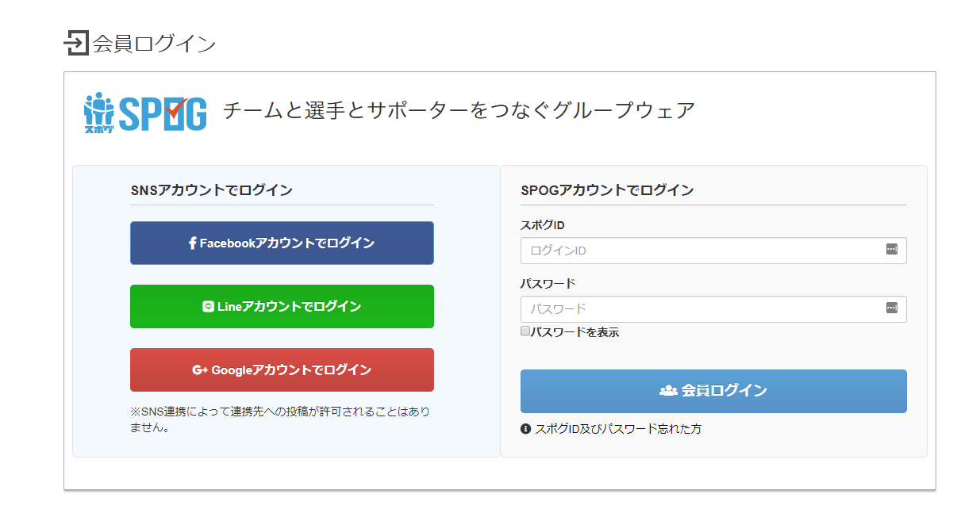Screen dimensions: 980x517
Task: Click the login arrow icon beside 会員ログイン heading
Action: point(75,43)
